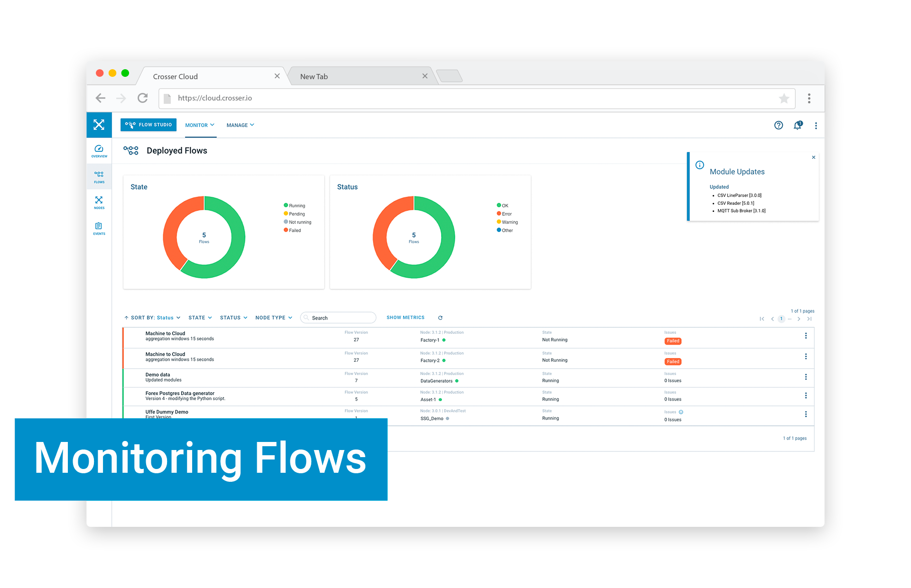Viewport: 911px width, 588px height.
Task: Open actions menu for Forex Postgres row
Action: [806, 395]
